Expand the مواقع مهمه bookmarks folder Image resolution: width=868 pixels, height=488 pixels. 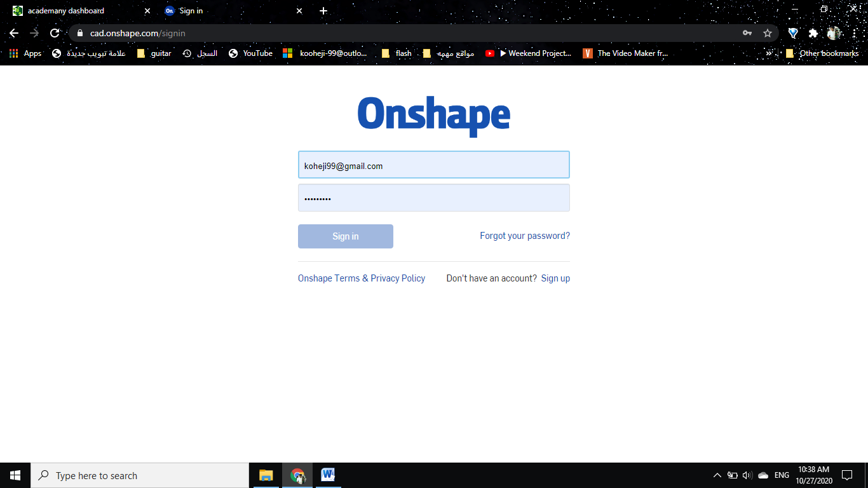[x=449, y=53]
